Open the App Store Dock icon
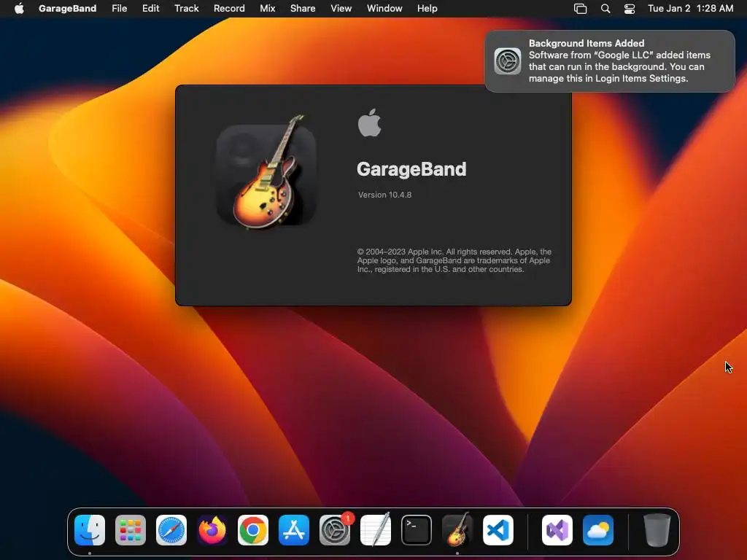The width and height of the screenshot is (747, 560). pos(294,530)
